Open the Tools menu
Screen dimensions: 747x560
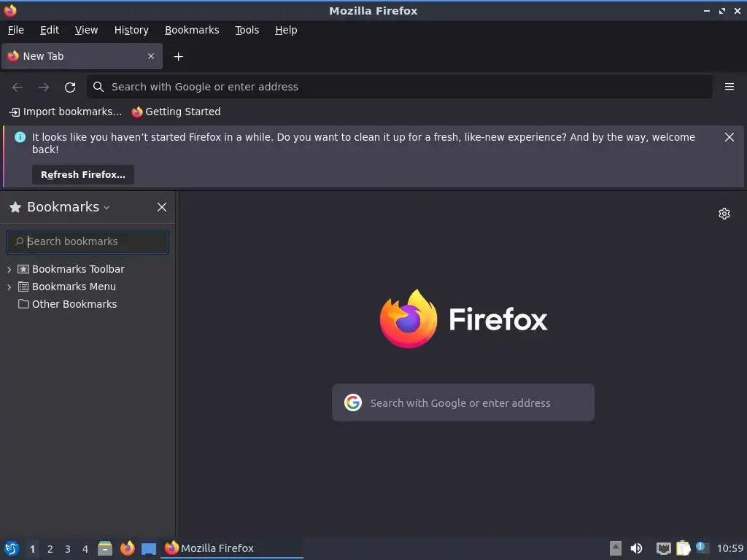[247, 30]
